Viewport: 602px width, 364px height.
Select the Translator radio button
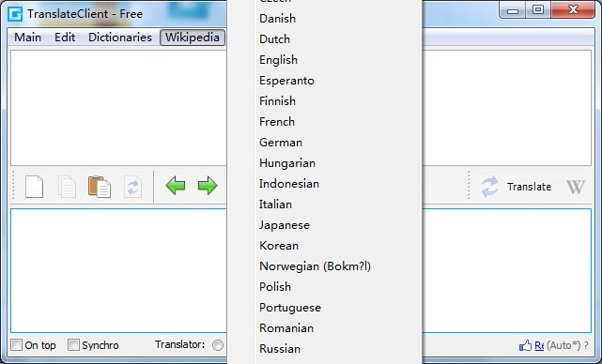point(218,345)
